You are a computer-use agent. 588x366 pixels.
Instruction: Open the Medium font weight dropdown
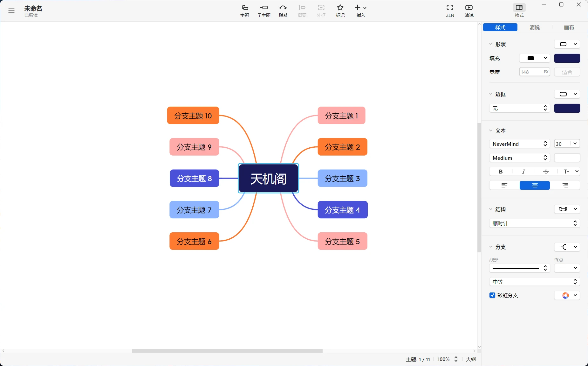pos(520,158)
